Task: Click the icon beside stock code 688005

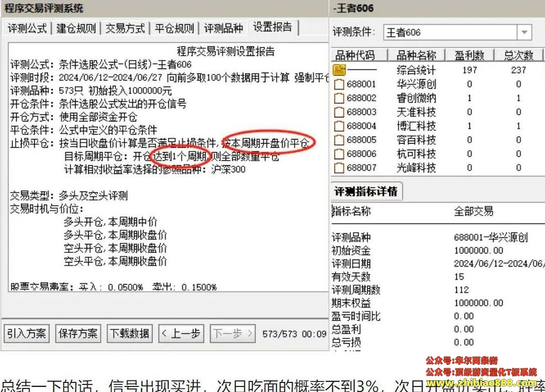Action: 339,140
